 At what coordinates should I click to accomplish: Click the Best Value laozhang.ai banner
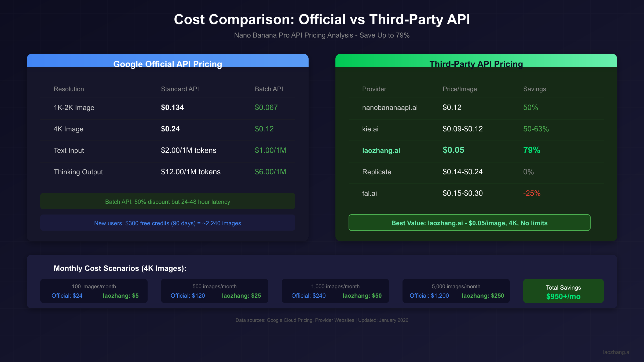(x=469, y=223)
